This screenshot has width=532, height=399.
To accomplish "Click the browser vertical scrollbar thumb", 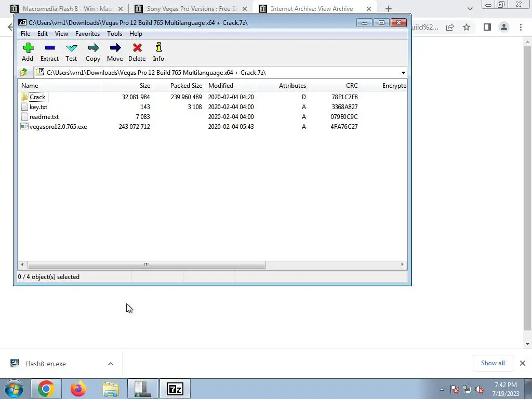I will pos(527,188).
